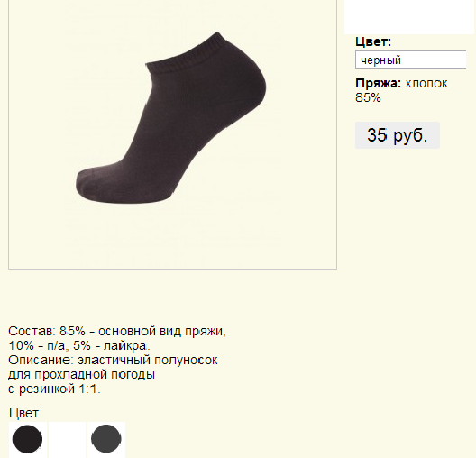Viewport: 476px width, 458px height.
Task: Open the черный color dropdown
Action: 411,60
